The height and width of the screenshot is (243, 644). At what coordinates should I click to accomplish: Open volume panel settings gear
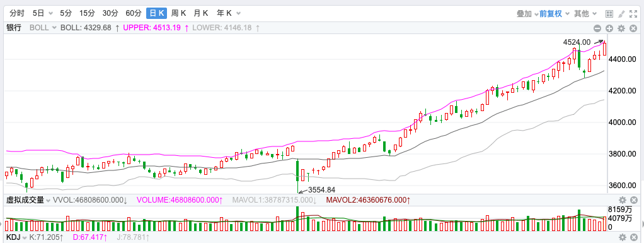point(623,200)
